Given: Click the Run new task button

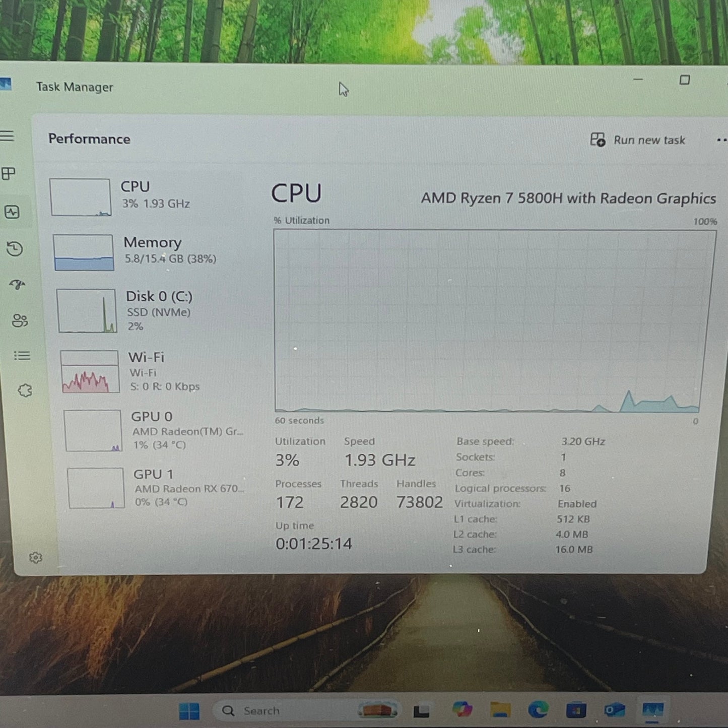Looking at the screenshot, I should click(x=638, y=140).
